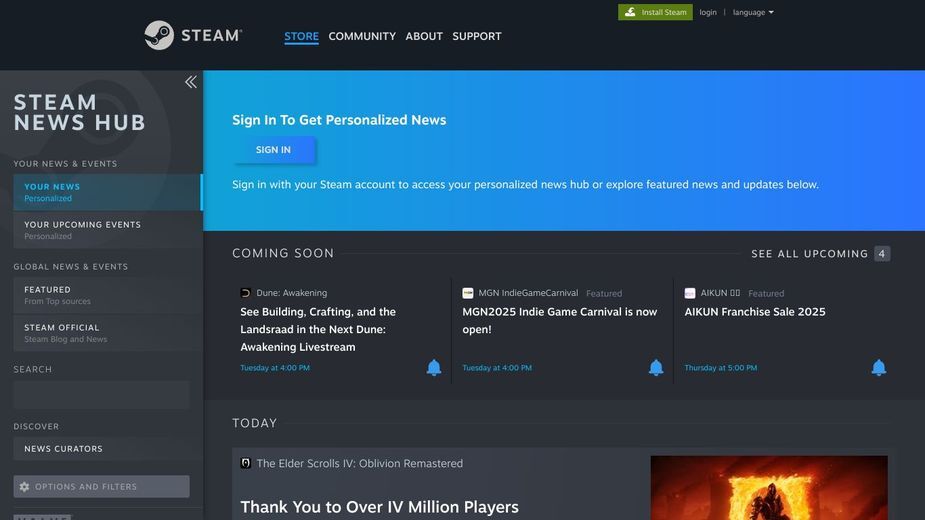Open the SUPPORT page

pos(477,36)
